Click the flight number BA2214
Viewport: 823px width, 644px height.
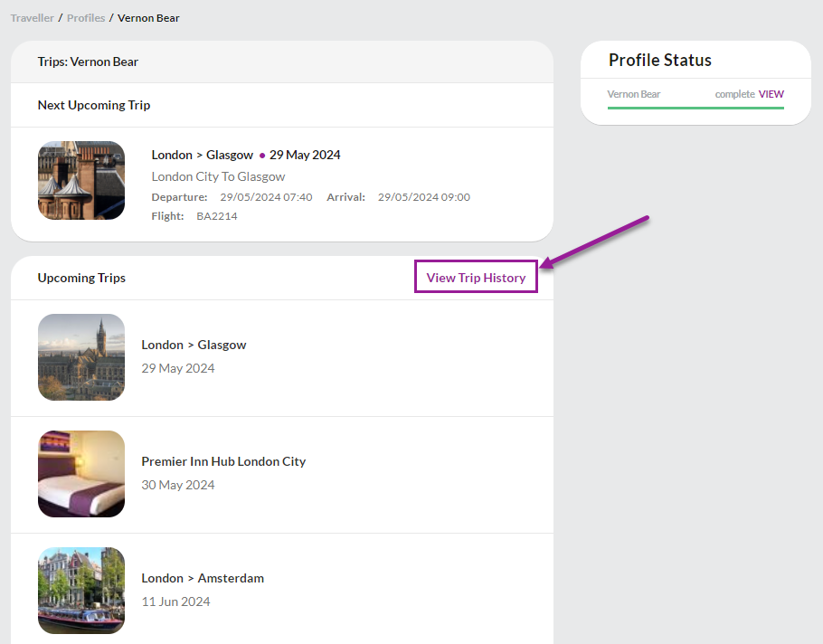coord(217,216)
